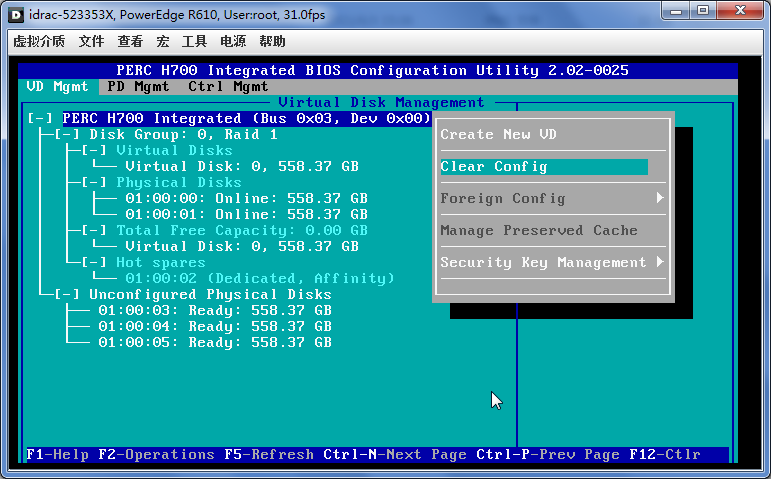This screenshot has width=771, height=479.
Task: Collapse the Unconfigured Physical Disks node
Action: click(x=67, y=295)
